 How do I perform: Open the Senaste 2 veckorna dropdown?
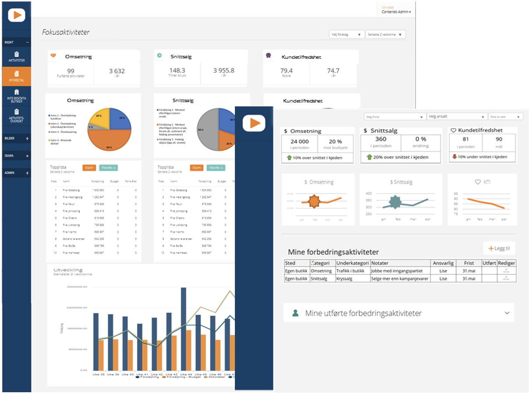(386, 35)
